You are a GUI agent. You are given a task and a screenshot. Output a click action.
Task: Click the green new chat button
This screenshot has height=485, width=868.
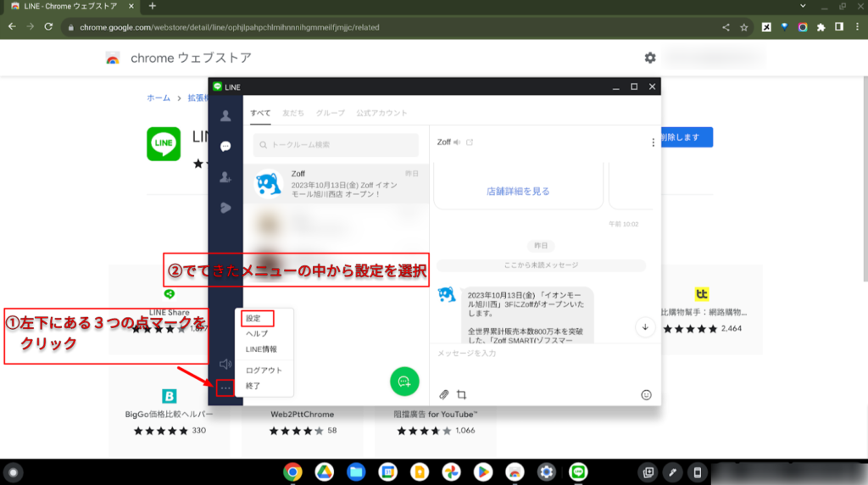[x=404, y=382]
